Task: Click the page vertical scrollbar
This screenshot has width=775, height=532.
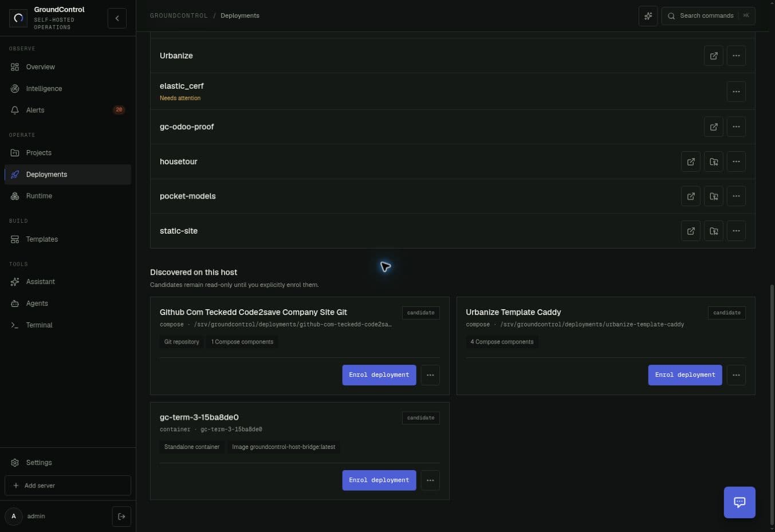Action: [x=772, y=404]
